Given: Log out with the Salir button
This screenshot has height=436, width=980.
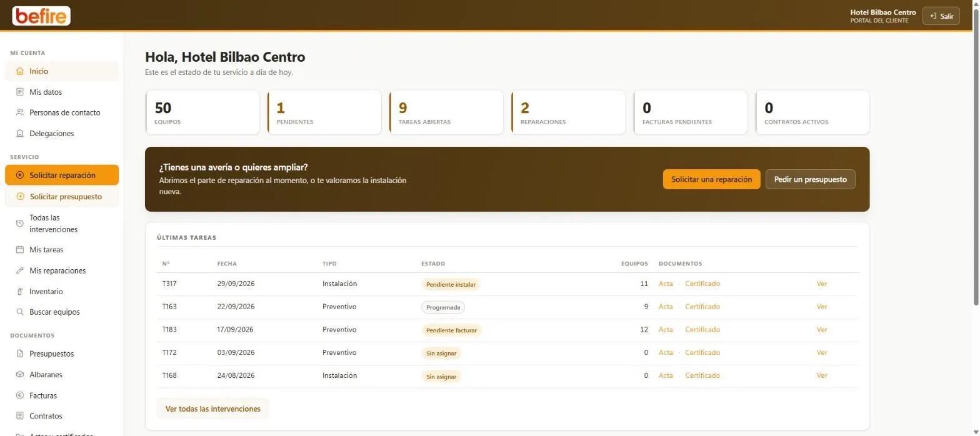Looking at the screenshot, I should 941,16.
